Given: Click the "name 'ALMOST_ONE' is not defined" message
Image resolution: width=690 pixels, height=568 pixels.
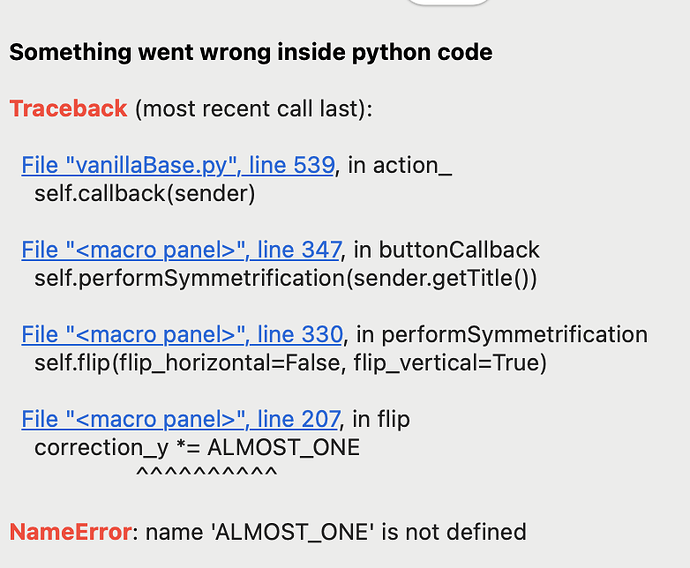Looking at the screenshot, I should [x=336, y=532].
